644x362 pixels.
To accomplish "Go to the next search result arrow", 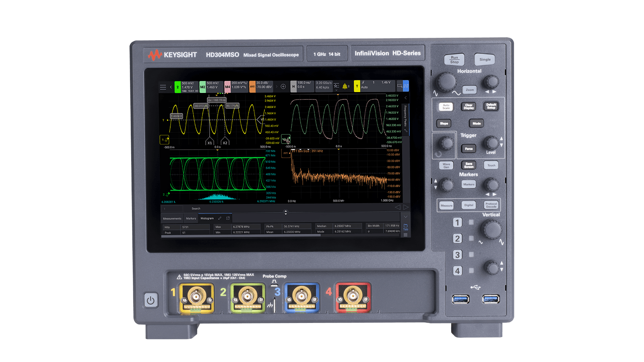I will 406,207.
